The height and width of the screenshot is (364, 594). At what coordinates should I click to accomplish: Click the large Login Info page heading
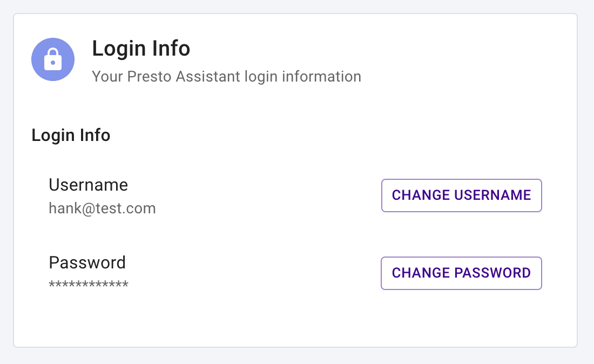tap(141, 49)
